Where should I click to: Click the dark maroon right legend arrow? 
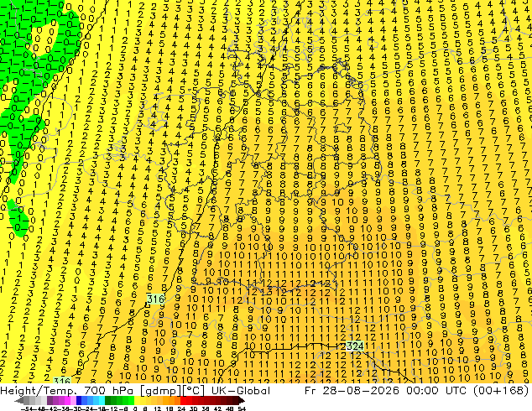tap(242, 401)
